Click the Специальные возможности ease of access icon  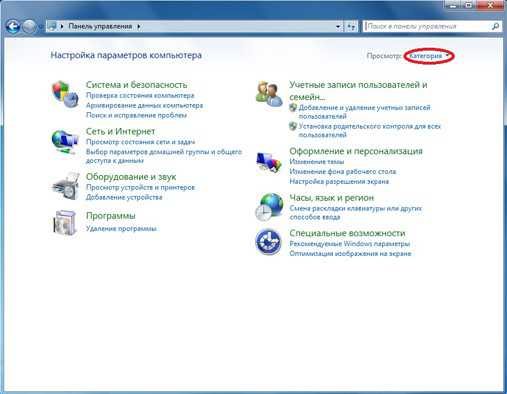(x=268, y=242)
